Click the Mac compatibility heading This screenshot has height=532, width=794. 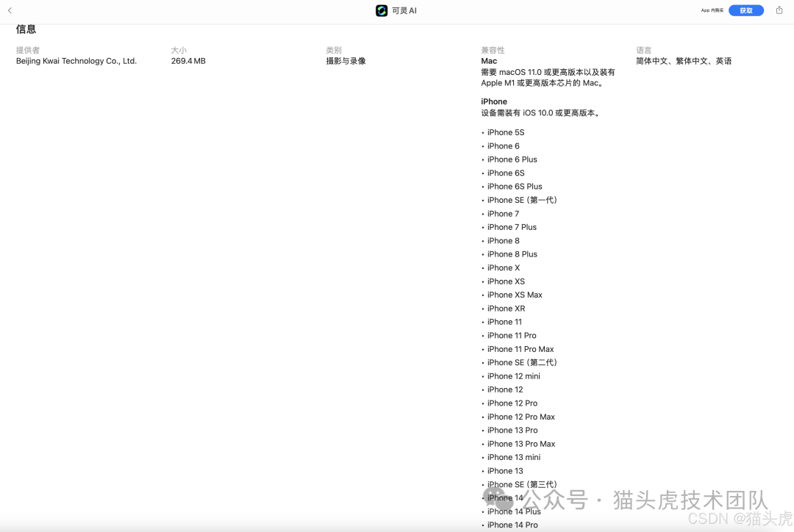[489, 61]
